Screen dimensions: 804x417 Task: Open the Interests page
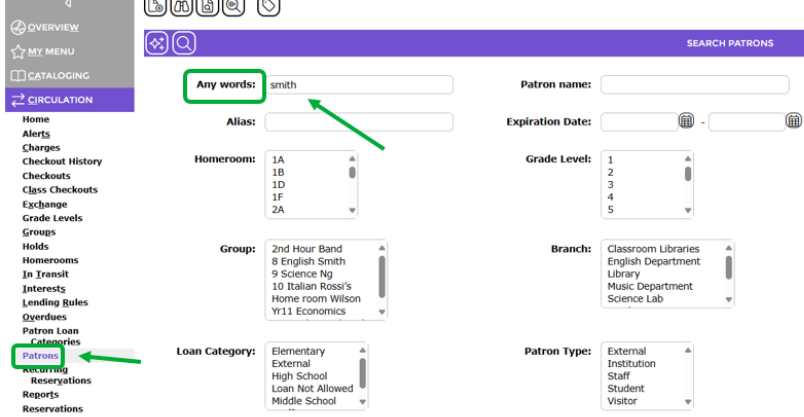[x=44, y=288]
